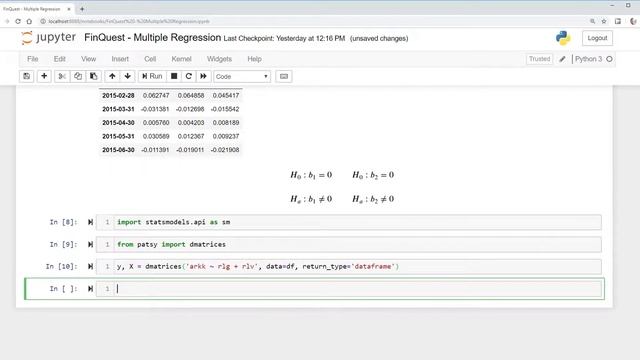Viewport: 640px width, 360px height.
Task: Copy selected cells icon in toolbar
Action: pos(78,76)
